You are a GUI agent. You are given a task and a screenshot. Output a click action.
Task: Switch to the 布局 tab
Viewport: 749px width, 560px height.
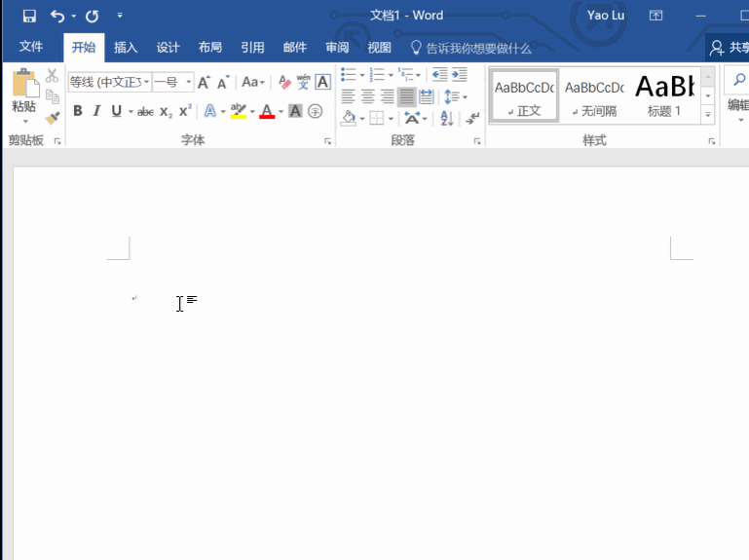pos(210,48)
